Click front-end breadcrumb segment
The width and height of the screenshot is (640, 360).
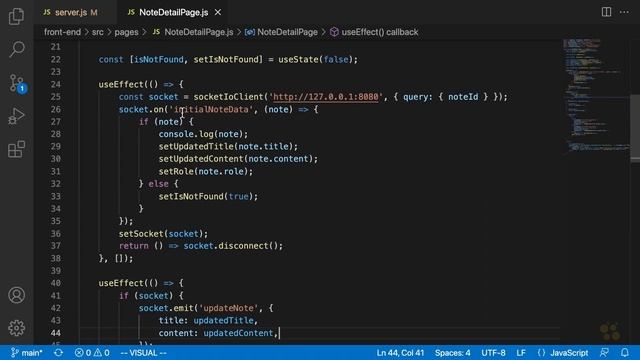(62, 32)
